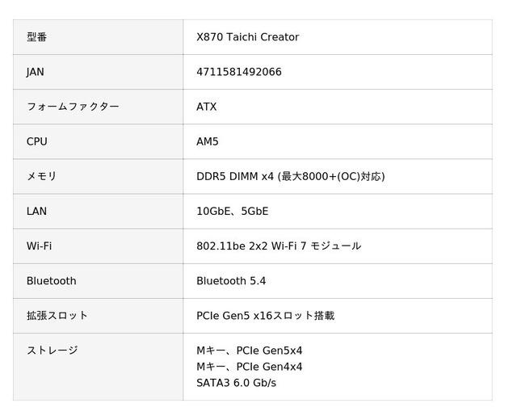Click the JAN label cell
This screenshot has height=420, width=517.
[36, 72]
